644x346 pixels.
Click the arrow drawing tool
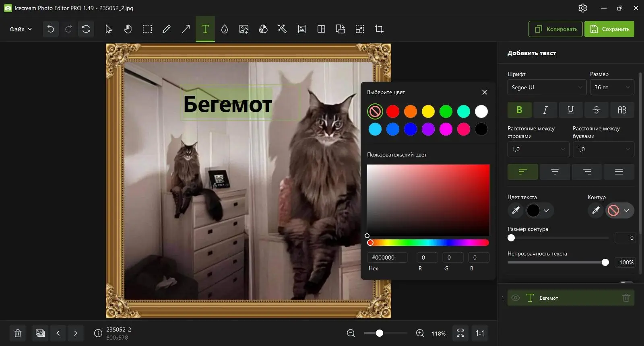[186, 29]
